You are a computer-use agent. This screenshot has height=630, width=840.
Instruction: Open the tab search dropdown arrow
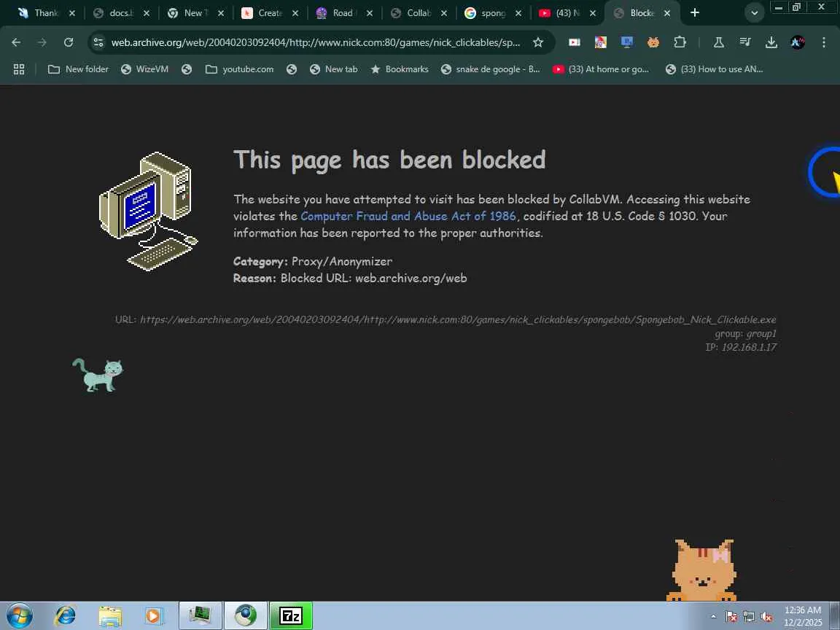click(x=754, y=13)
